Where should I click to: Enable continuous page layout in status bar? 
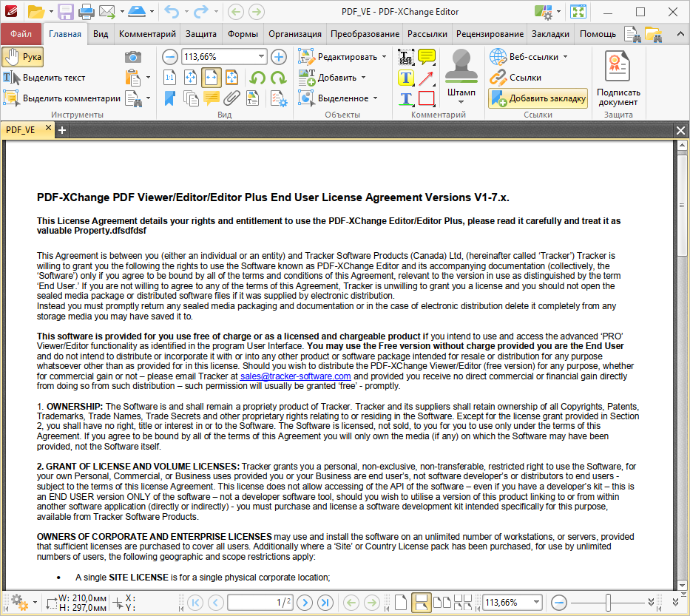421,603
